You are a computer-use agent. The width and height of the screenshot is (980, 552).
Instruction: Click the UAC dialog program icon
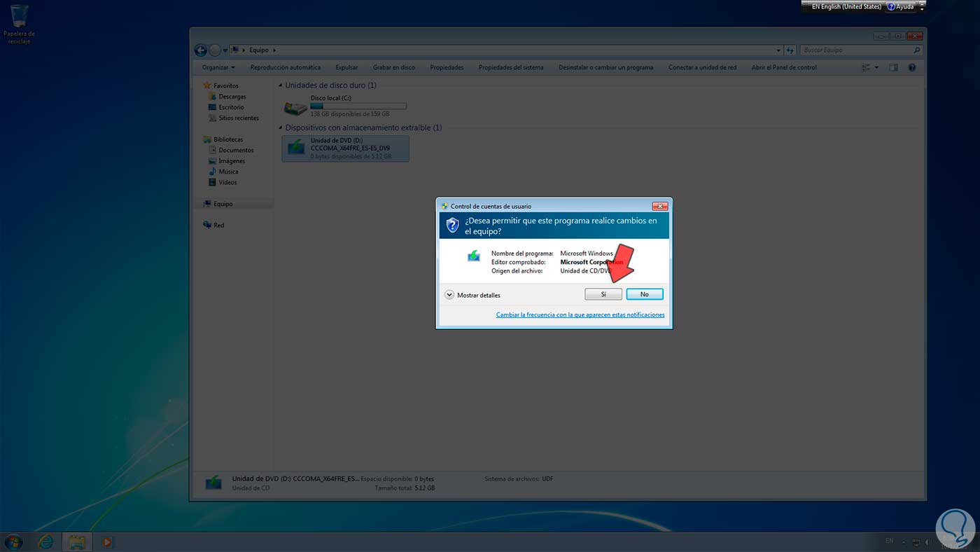click(x=474, y=256)
